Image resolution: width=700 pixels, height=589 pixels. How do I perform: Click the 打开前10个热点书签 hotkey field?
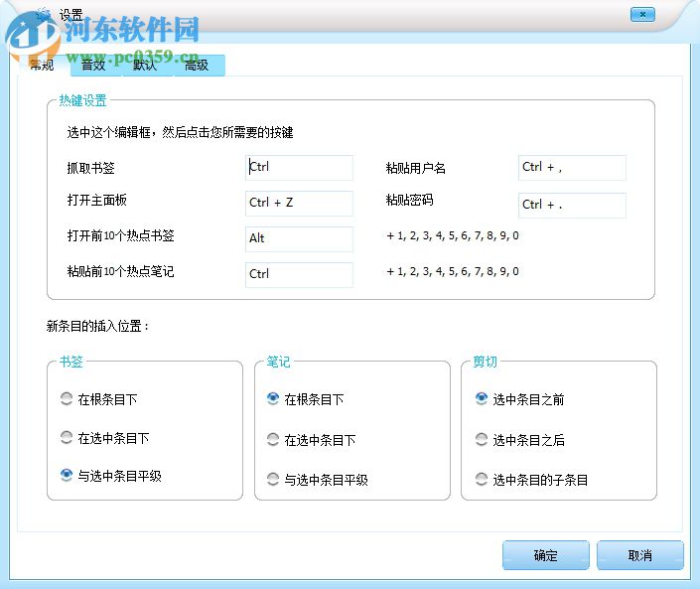point(299,239)
